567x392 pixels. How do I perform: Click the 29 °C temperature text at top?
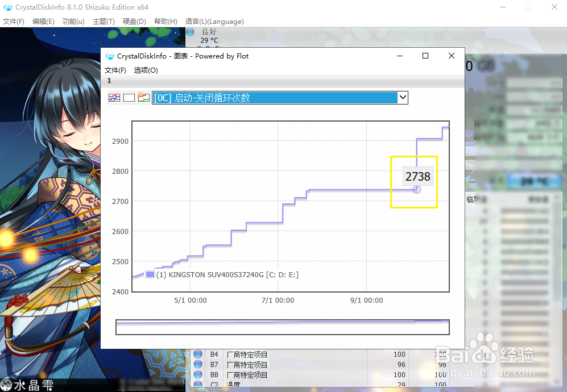coord(209,40)
